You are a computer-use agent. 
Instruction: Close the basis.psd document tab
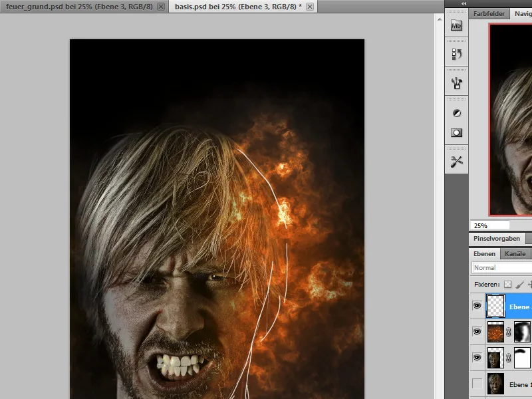click(x=310, y=7)
